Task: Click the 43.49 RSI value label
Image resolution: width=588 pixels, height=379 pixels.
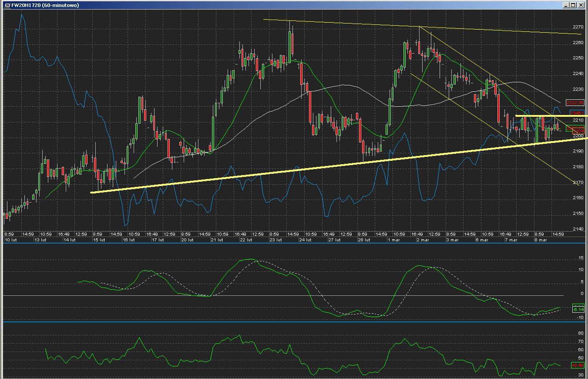Action: 577,365
